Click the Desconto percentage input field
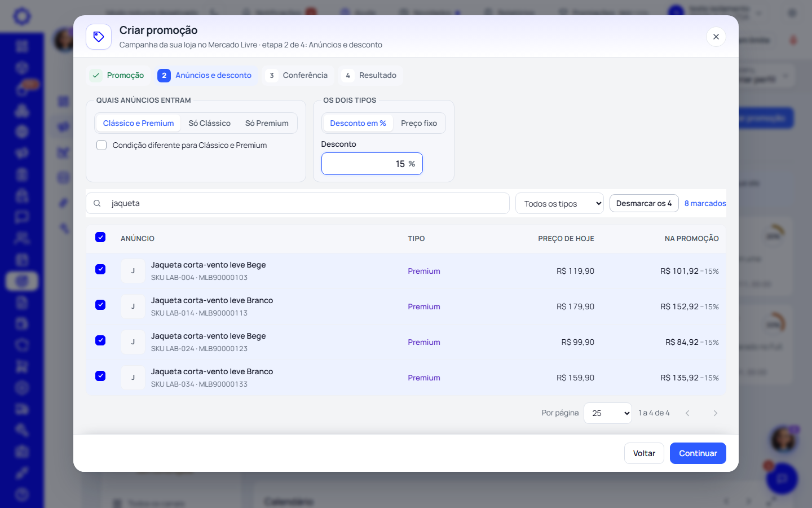The width and height of the screenshot is (812, 508). (x=372, y=164)
